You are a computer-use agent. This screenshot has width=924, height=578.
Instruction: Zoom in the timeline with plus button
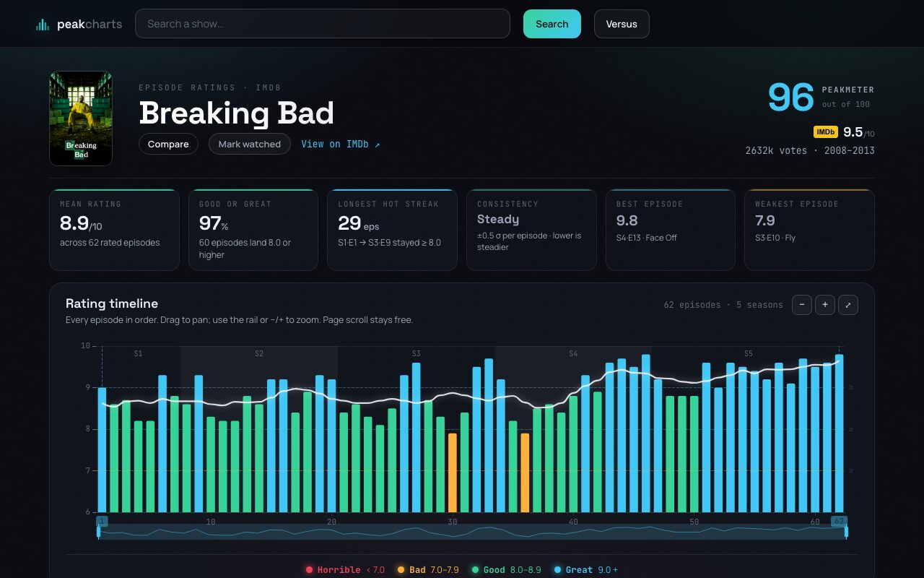click(825, 305)
